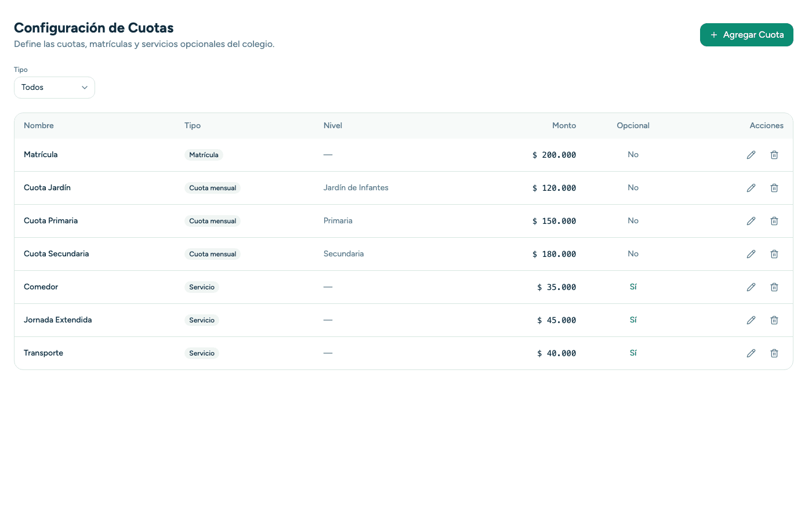Select the Cuota Primaria name cell
The image size is (812, 522).
[x=50, y=221]
